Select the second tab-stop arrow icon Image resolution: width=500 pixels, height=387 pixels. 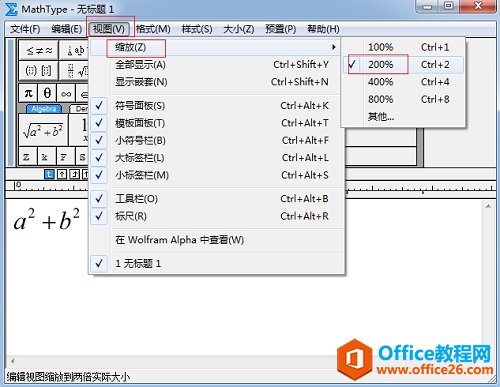click(x=62, y=174)
